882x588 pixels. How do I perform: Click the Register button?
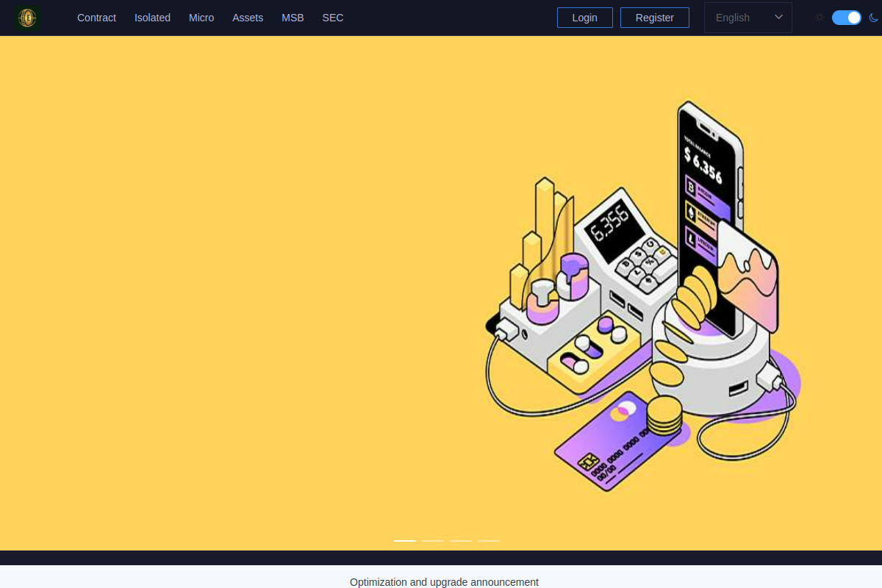pos(654,18)
